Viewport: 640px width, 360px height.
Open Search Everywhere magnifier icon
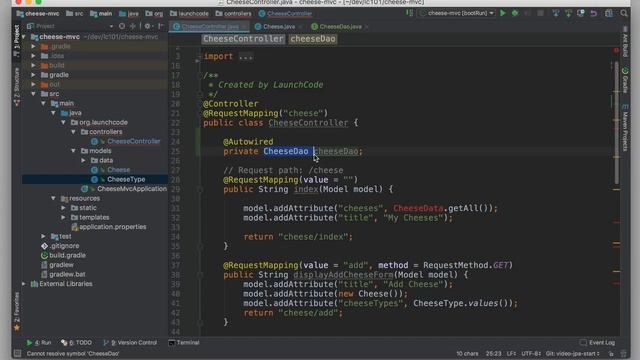click(624, 13)
